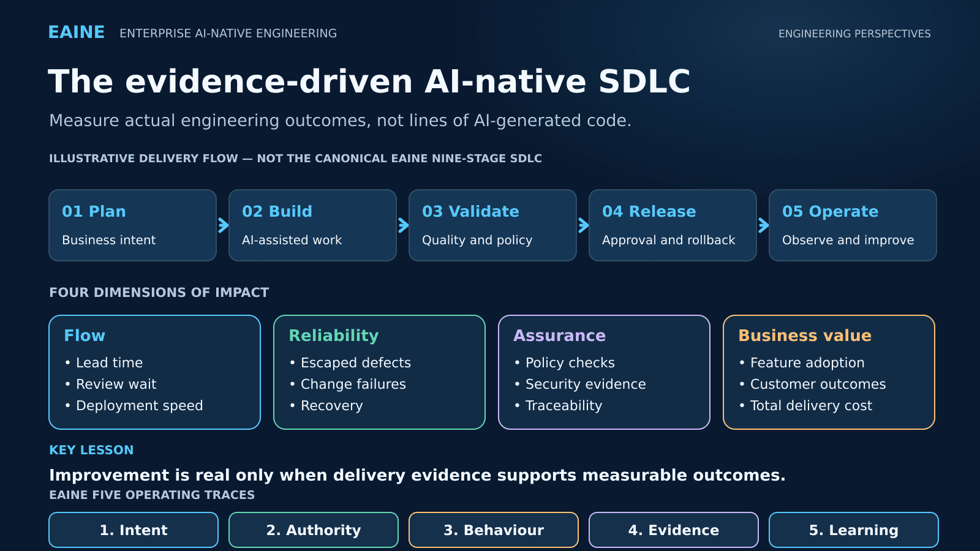The width and height of the screenshot is (980, 551).
Task: Click the 'Reliability' dimension heading
Action: pos(334,335)
